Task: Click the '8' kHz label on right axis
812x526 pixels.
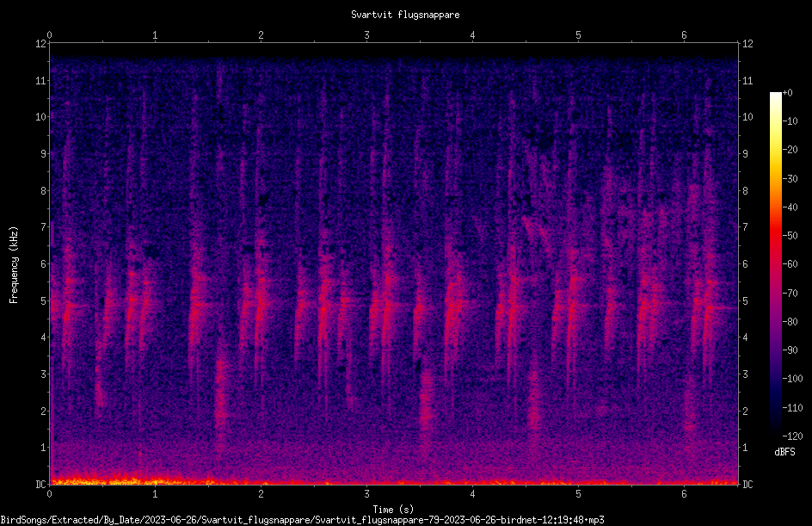Action: pyautogui.click(x=745, y=191)
